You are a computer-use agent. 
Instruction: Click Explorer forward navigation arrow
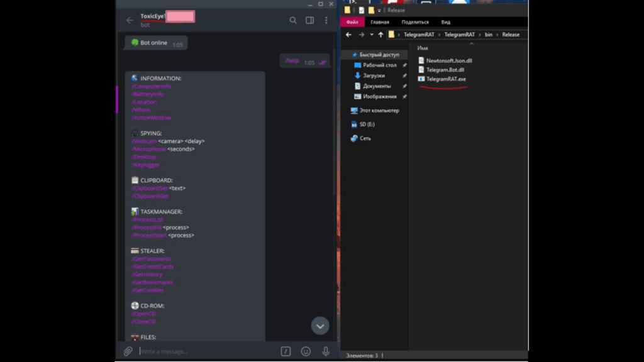(x=362, y=35)
